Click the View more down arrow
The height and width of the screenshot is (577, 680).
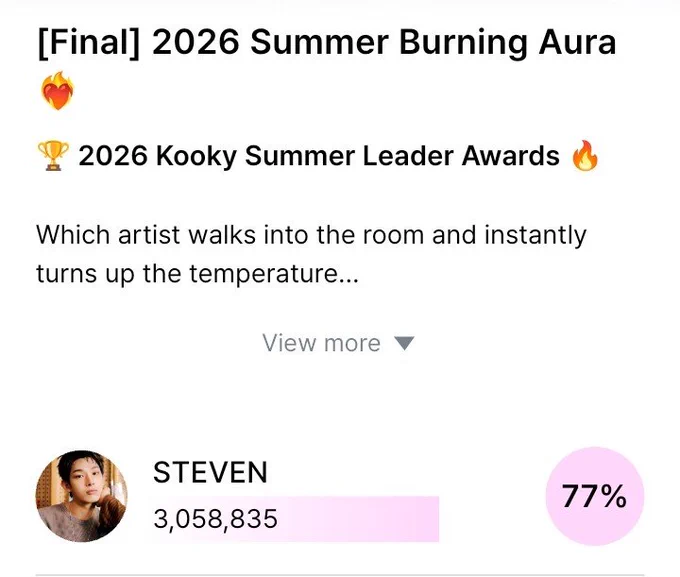[404, 343]
